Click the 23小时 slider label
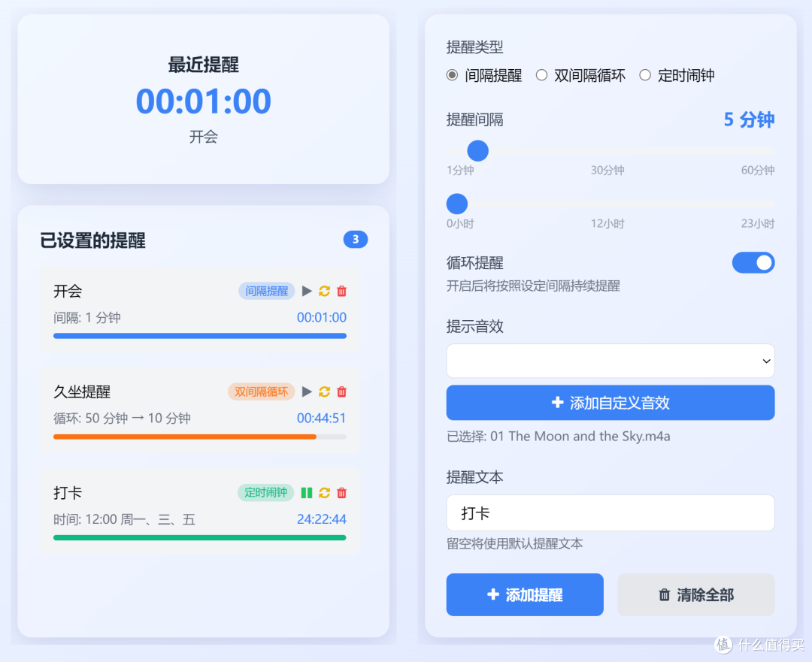 (758, 224)
